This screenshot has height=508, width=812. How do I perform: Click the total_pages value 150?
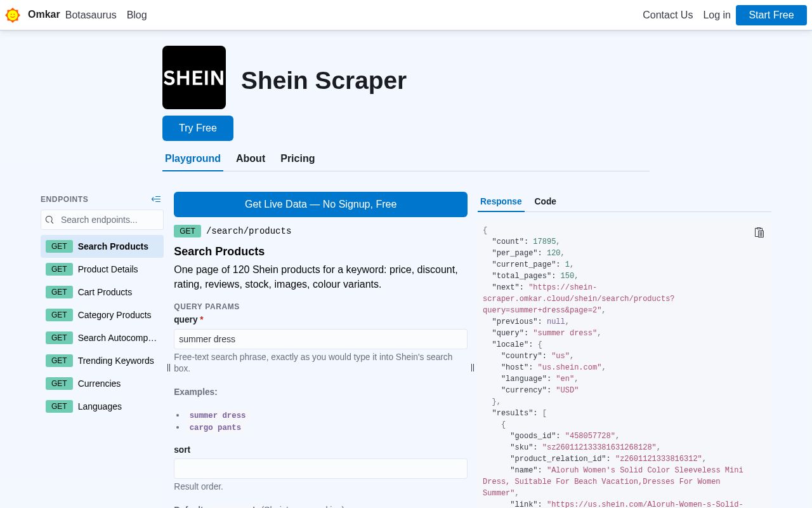pos(567,276)
